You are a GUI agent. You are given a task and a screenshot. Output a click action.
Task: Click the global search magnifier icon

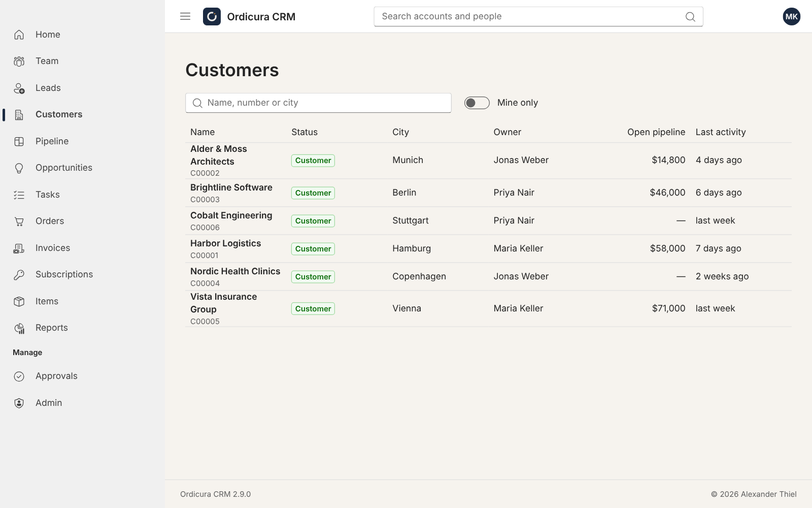pyautogui.click(x=690, y=17)
